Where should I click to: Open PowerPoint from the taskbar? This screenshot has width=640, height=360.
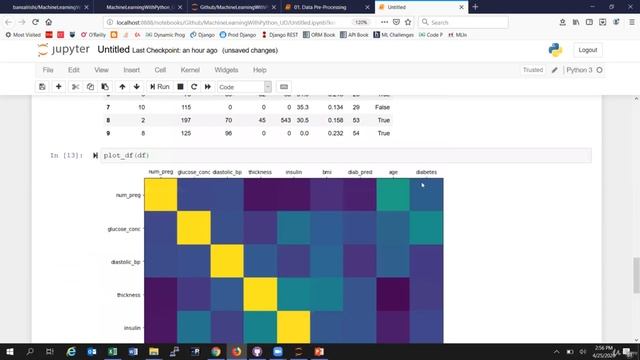pos(319,351)
